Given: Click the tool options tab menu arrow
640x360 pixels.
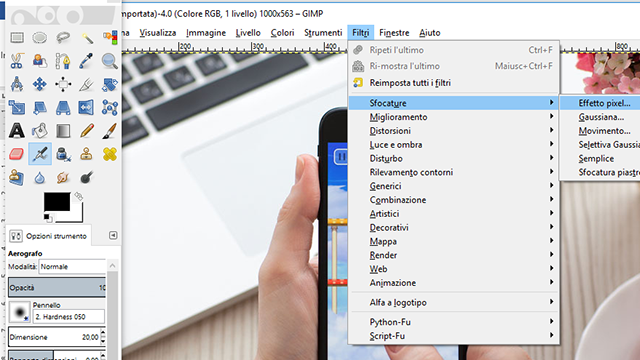Looking at the screenshot, I should (x=113, y=236).
